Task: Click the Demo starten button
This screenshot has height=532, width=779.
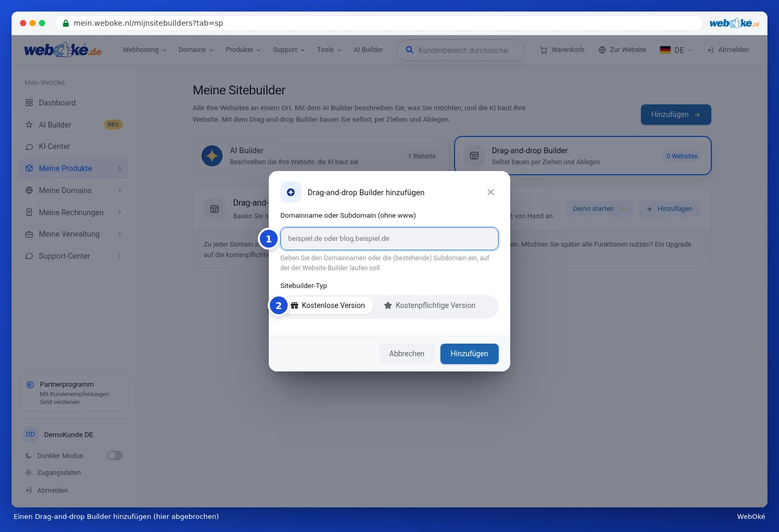Action: pyautogui.click(x=599, y=209)
